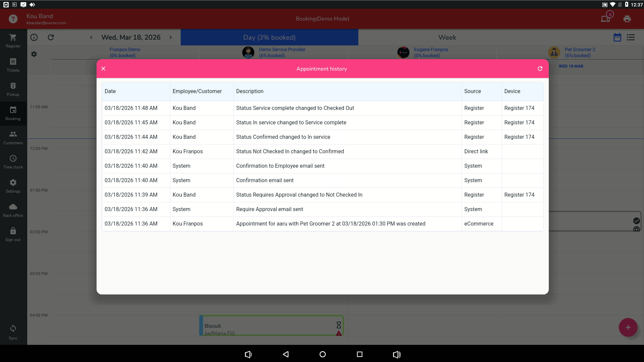Go to the Pickup section
644x362 pixels.
(13, 89)
